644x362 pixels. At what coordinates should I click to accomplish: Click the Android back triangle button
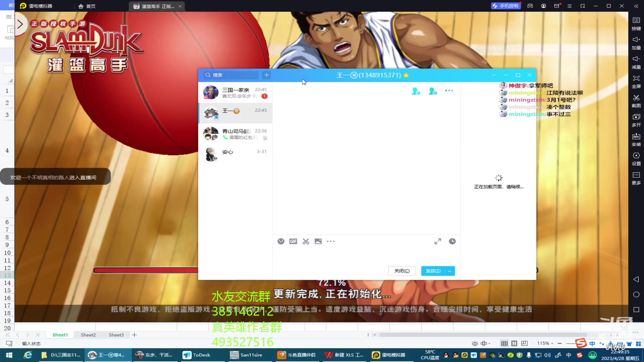coord(636,279)
